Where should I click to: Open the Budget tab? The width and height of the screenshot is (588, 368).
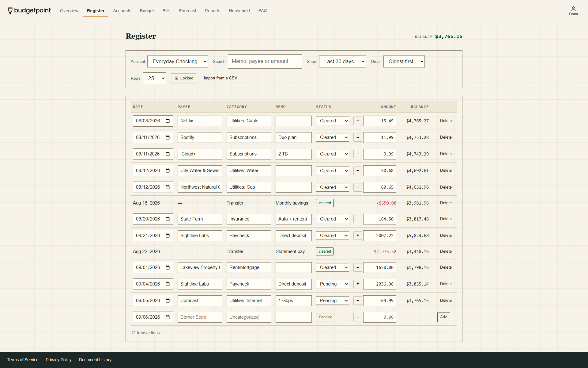(x=147, y=11)
